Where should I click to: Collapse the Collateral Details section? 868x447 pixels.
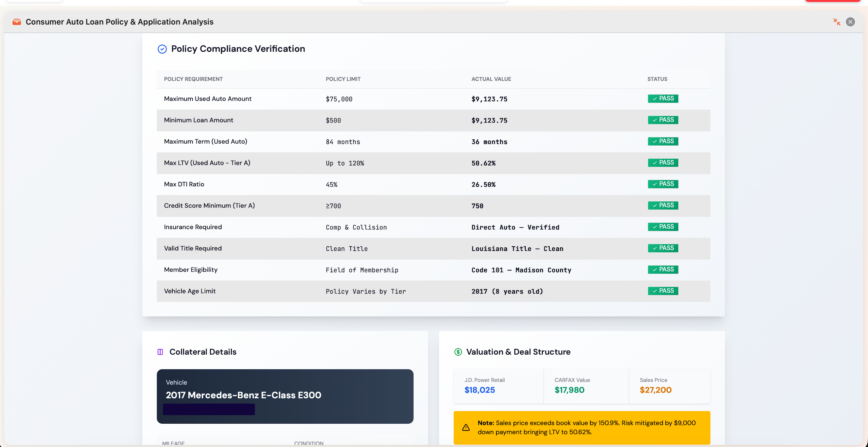point(203,352)
